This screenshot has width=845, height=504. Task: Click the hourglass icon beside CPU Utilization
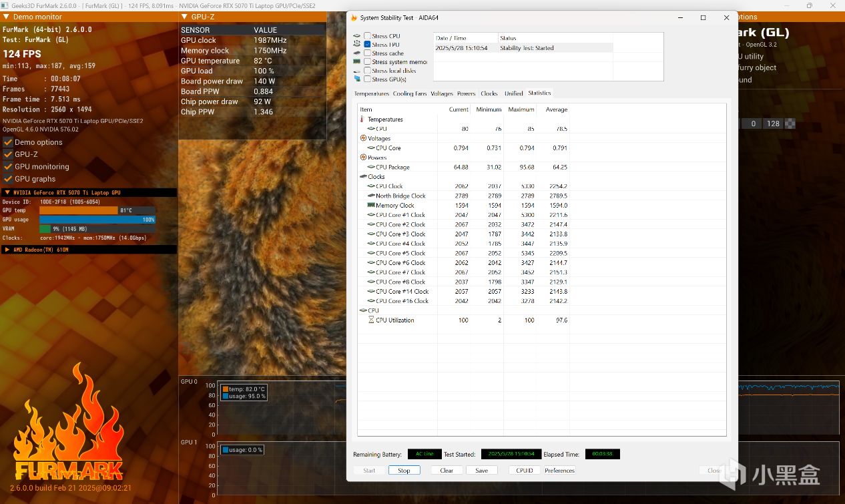click(x=371, y=320)
